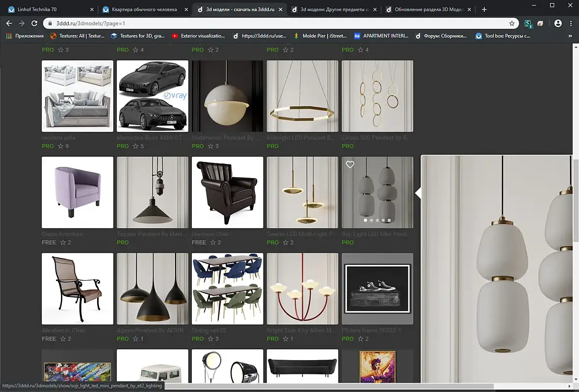Close the active 3d модели tab
Viewport: 579px width, 392px height.
(281, 10)
